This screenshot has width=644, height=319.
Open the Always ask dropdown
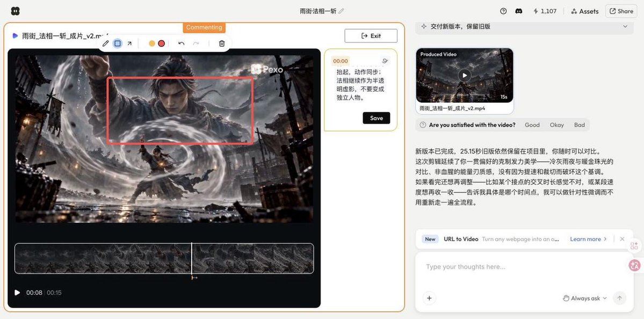584,298
